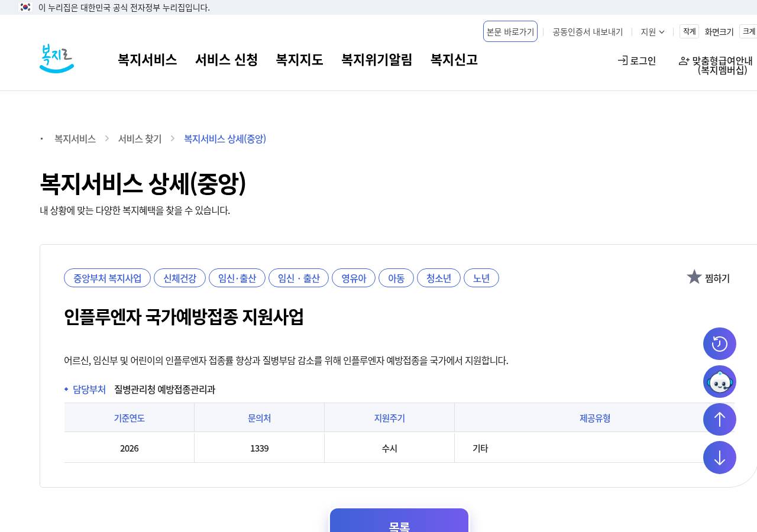Open the 복지지도 menu
The image size is (757, 532).
(x=299, y=60)
